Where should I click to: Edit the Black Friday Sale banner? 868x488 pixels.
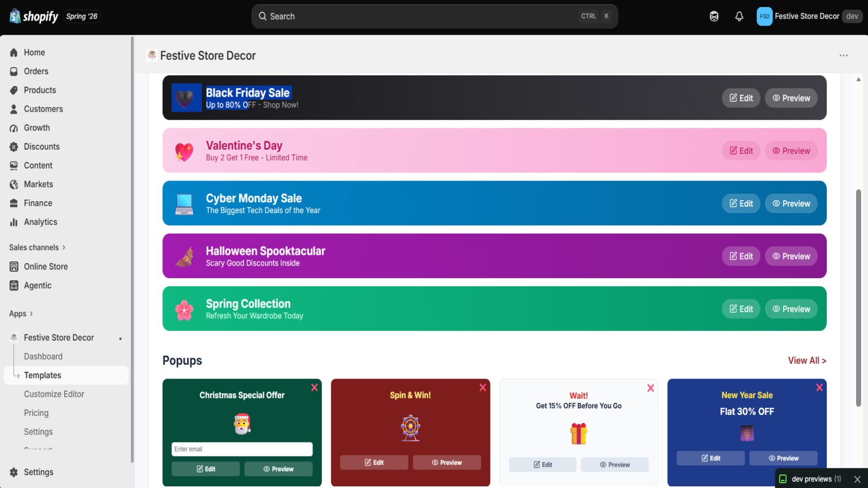(x=741, y=98)
